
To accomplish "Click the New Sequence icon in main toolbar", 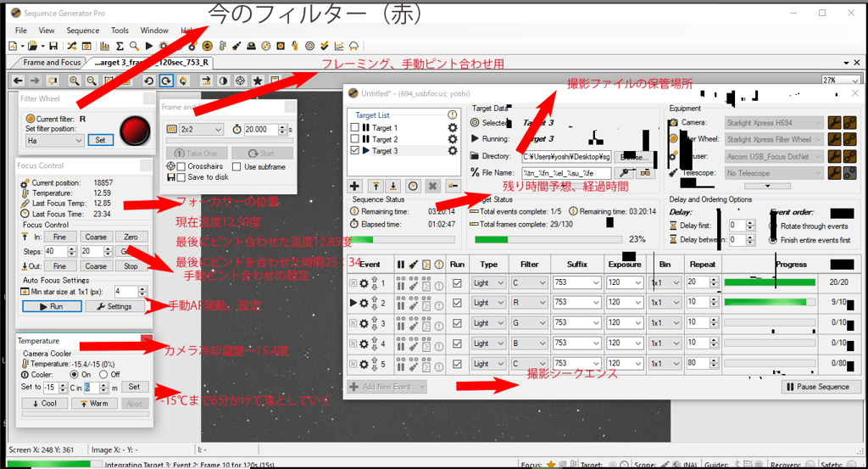I will pos(13,46).
